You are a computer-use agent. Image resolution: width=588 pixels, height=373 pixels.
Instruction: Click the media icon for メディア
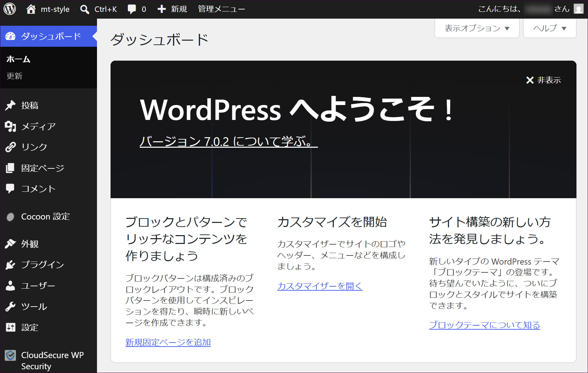click(11, 126)
